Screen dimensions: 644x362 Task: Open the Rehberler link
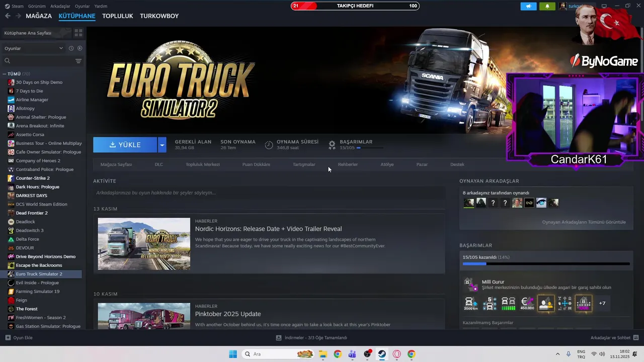(348, 164)
